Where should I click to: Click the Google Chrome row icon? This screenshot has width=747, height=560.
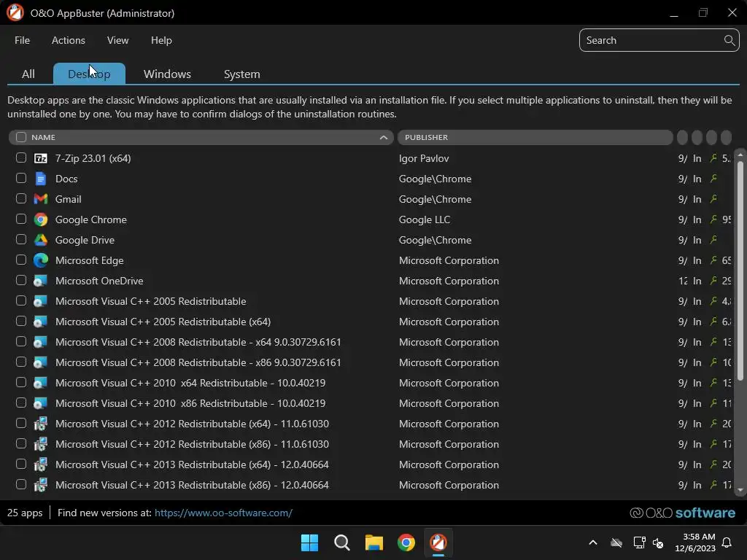41,219
